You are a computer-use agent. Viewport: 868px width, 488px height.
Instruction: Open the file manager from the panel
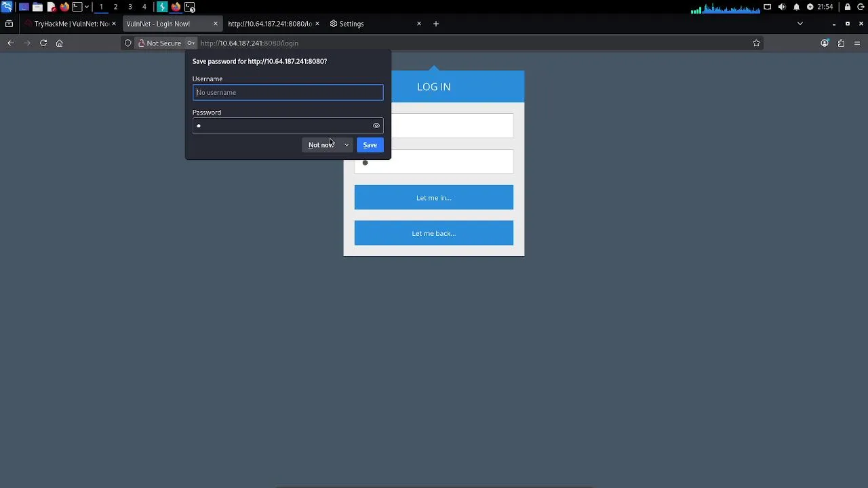[37, 7]
